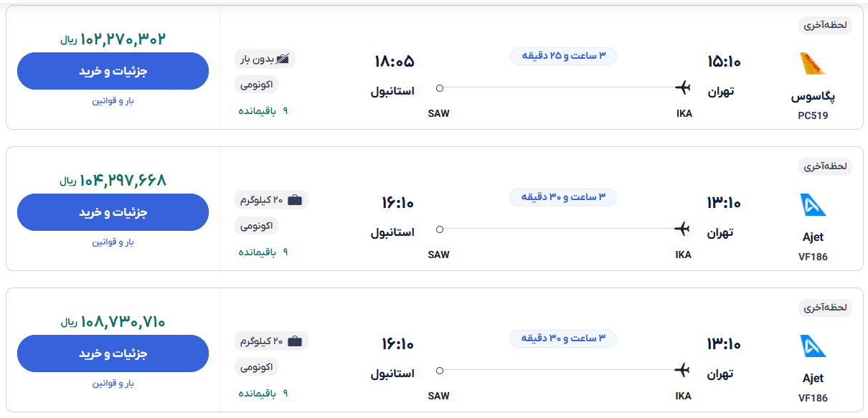Click the no-baggage icon on the Pegasus flight

pyautogui.click(x=285, y=59)
